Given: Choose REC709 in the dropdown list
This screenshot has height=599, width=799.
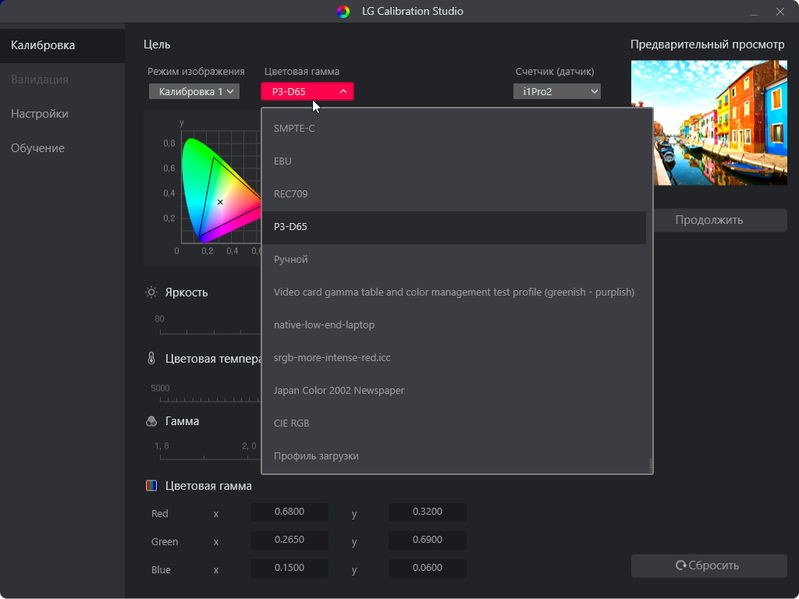Looking at the screenshot, I should point(454,194).
